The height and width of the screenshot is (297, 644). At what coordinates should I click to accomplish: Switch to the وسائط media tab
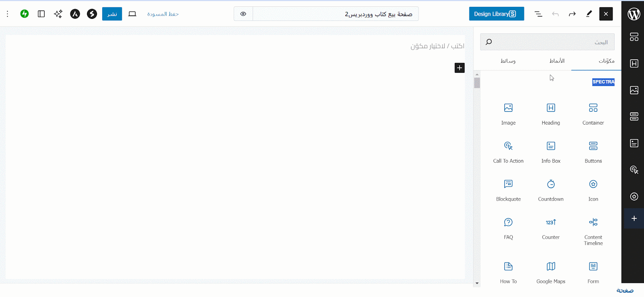(x=508, y=61)
